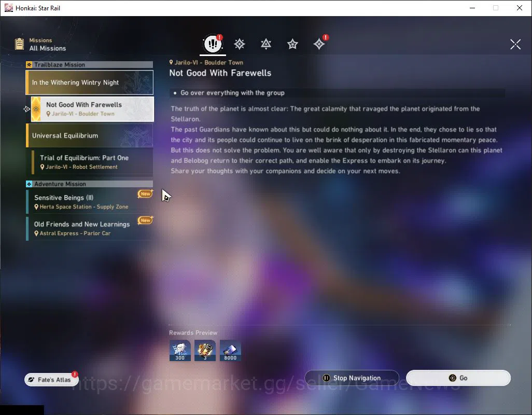532x415 pixels.
Task: Click the Herta Space Station - Supply Zone location
Action: coord(81,206)
